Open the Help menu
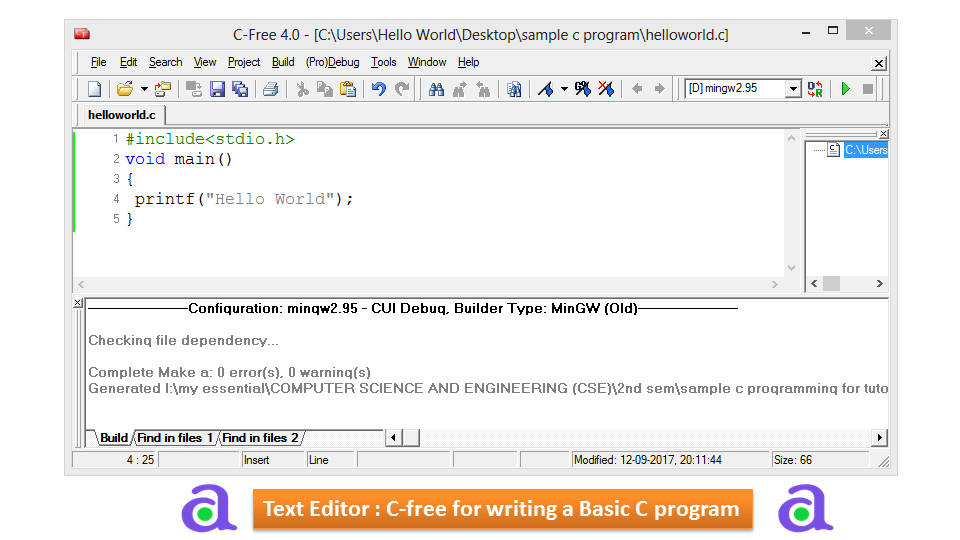Viewport: 960px width, 540px height. [x=468, y=62]
